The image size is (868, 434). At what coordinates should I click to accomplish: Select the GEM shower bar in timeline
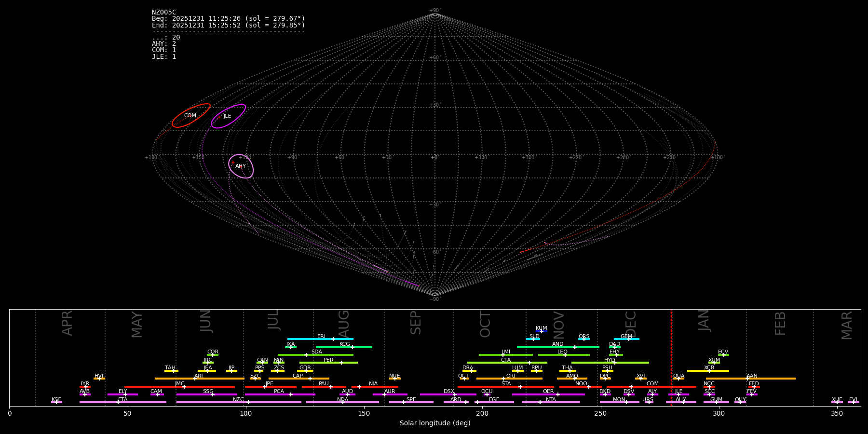coord(626,339)
